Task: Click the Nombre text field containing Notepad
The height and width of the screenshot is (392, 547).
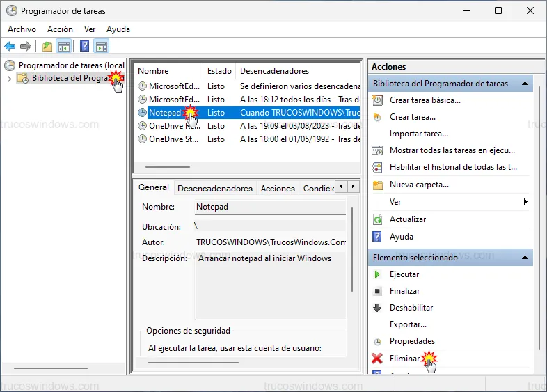Action: tap(269, 207)
